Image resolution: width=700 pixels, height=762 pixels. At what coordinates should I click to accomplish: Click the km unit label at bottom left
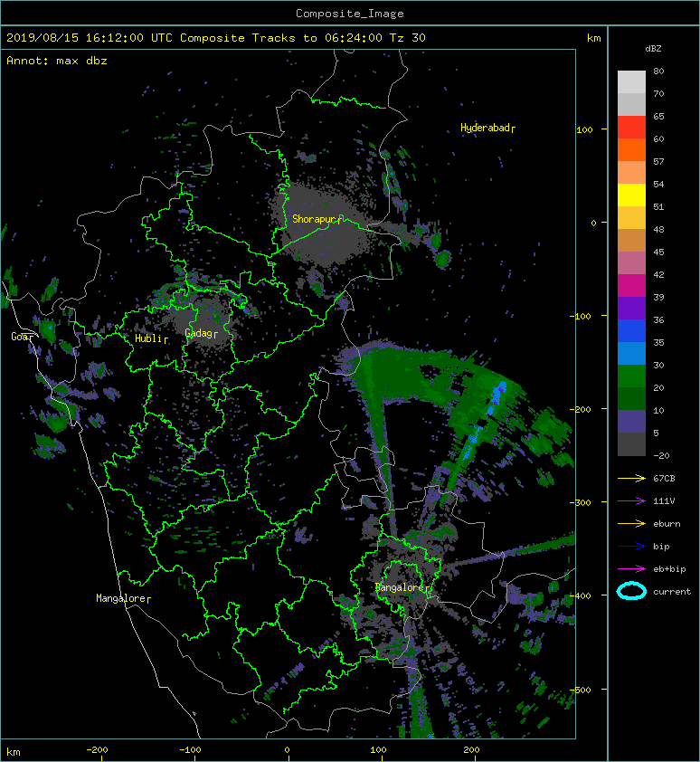[14, 752]
